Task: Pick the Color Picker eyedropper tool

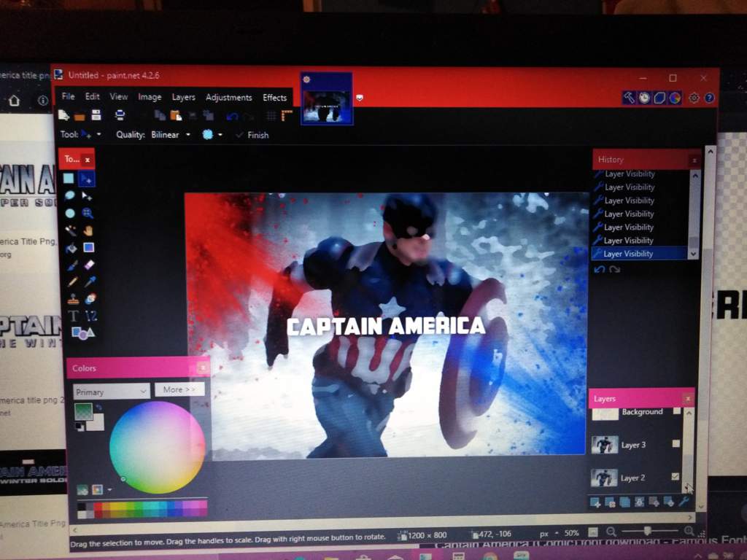Action: [90, 282]
